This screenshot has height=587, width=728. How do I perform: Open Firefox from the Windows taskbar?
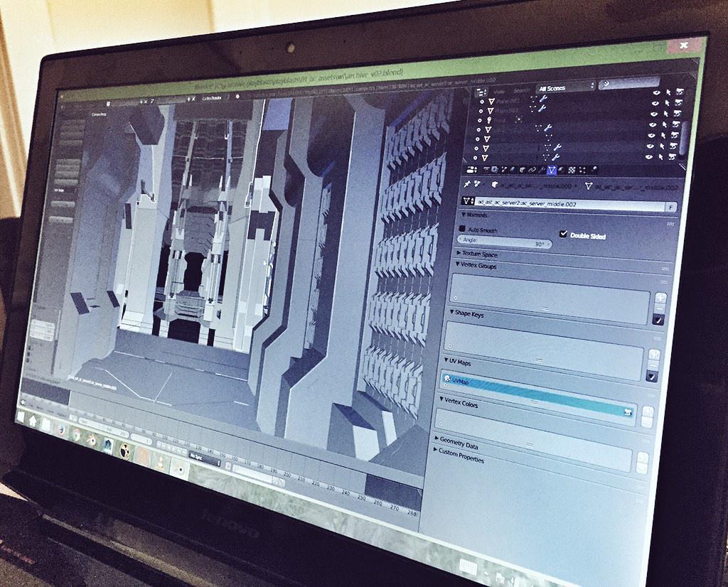tap(62, 430)
